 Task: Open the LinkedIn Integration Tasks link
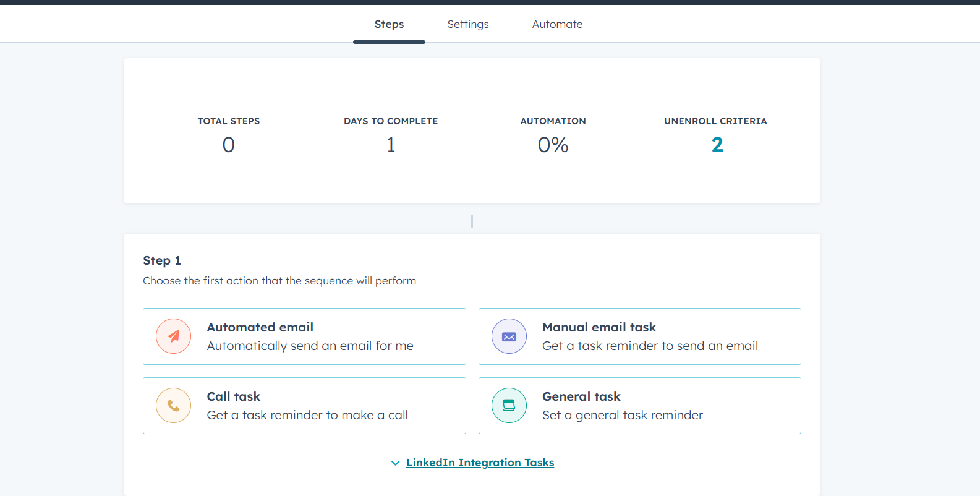[x=480, y=463]
